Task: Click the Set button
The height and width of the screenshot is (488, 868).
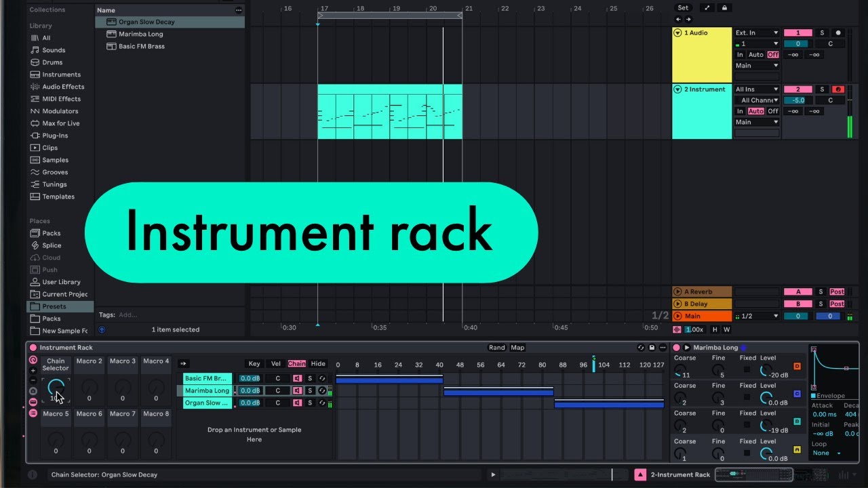Action: click(x=683, y=8)
